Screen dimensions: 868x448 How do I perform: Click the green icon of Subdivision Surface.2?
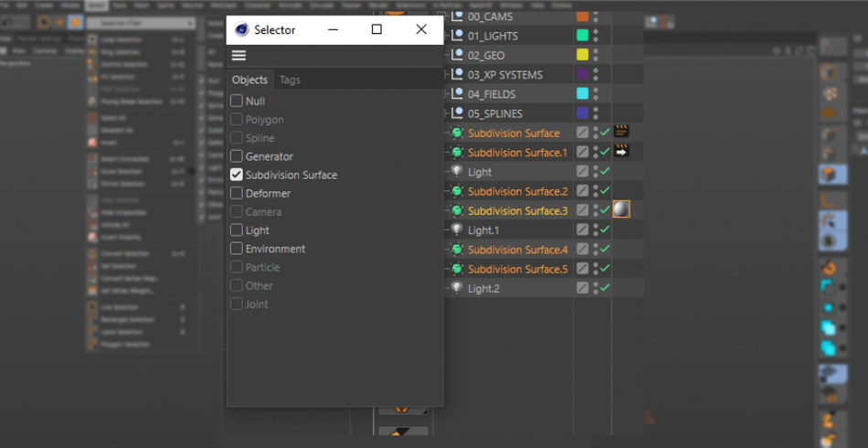pyautogui.click(x=457, y=191)
